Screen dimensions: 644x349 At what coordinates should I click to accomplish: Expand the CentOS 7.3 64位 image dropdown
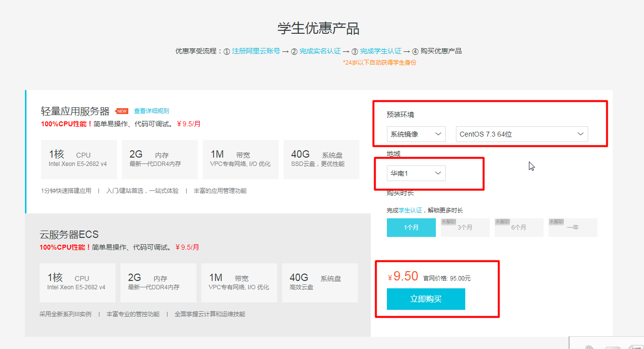522,134
